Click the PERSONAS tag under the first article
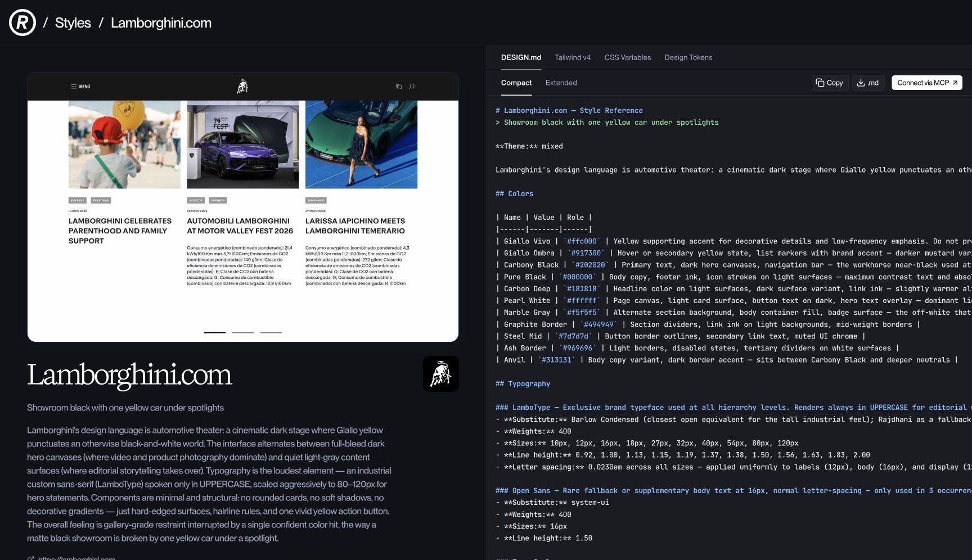972x560 pixels. [101, 200]
